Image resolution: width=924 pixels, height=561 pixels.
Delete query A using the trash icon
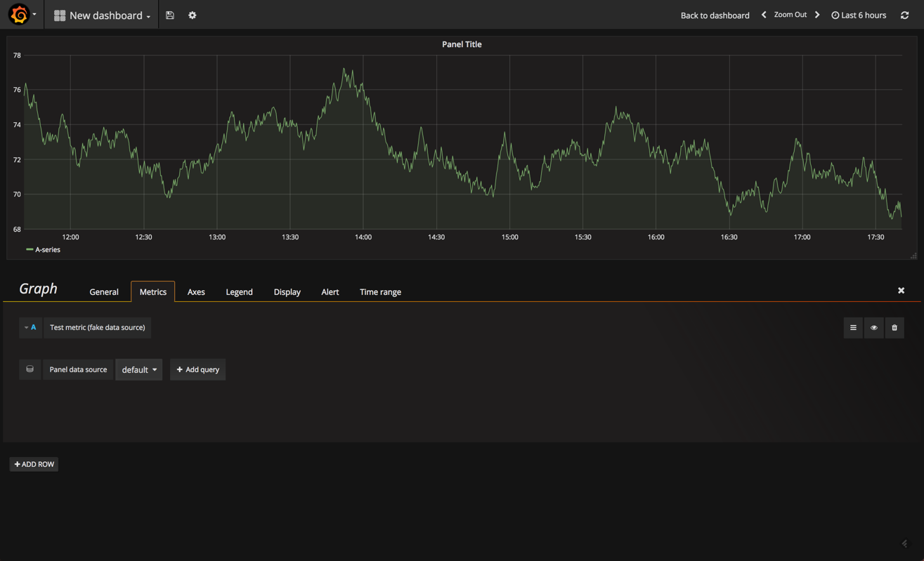coord(894,327)
